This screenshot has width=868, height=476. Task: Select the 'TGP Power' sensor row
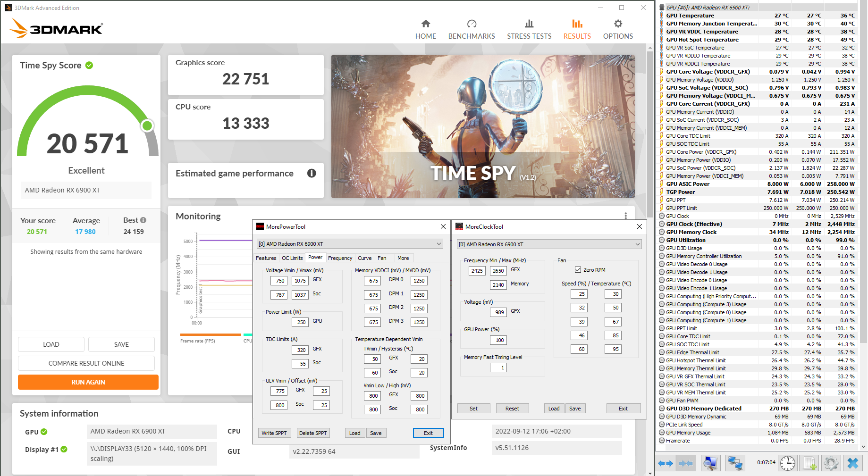tap(757, 192)
